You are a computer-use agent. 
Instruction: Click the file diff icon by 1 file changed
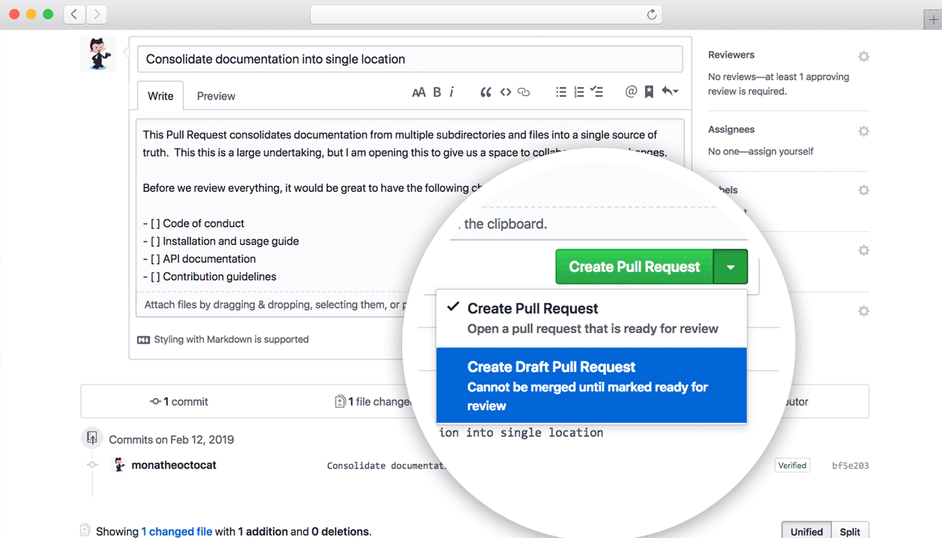[x=339, y=401]
